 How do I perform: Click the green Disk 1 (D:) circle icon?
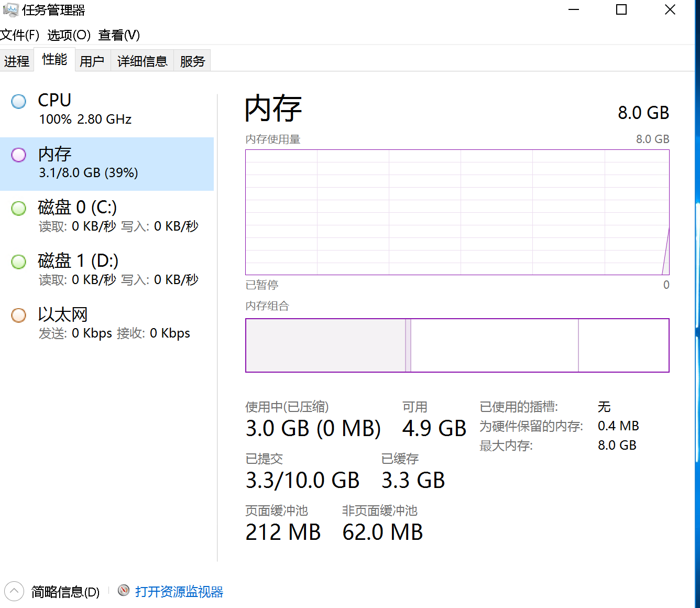pyautogui.click(x=19, y=262)
